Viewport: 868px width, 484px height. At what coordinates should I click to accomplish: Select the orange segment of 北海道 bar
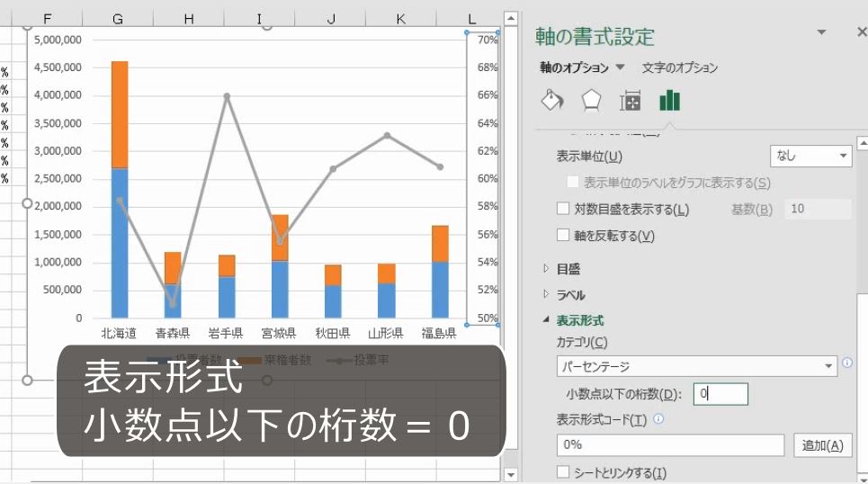(120, 114)
